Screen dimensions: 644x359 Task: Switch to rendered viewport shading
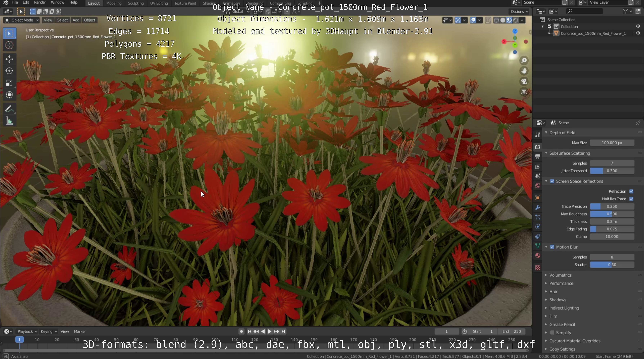(x=515, y=20)
